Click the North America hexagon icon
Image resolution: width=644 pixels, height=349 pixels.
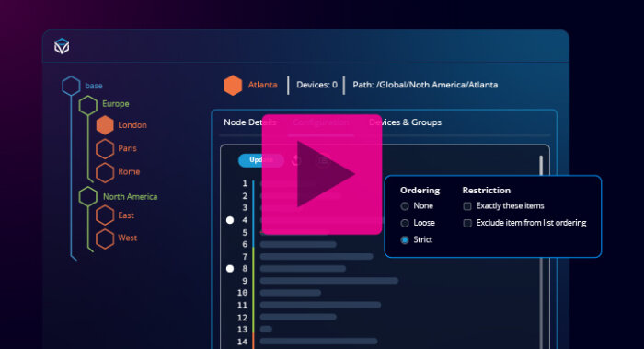(x=88, y=196)
